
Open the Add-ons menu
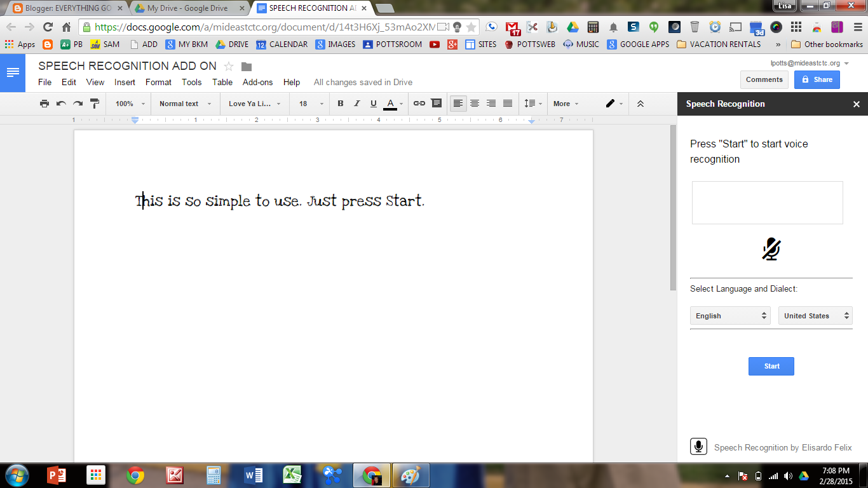257,82
